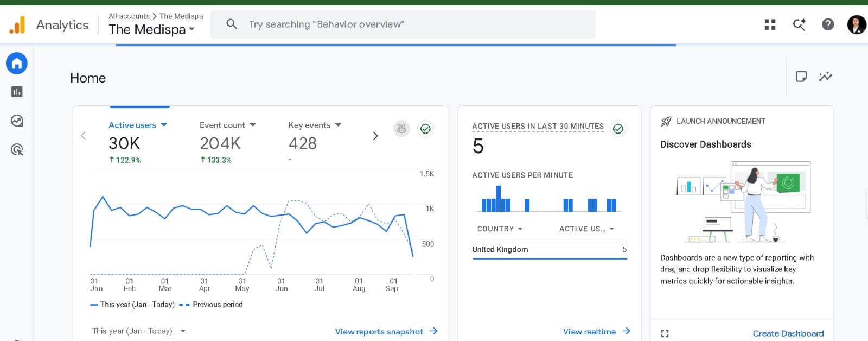Open View realtime link

pyautogui.click(x=596, y=331)
